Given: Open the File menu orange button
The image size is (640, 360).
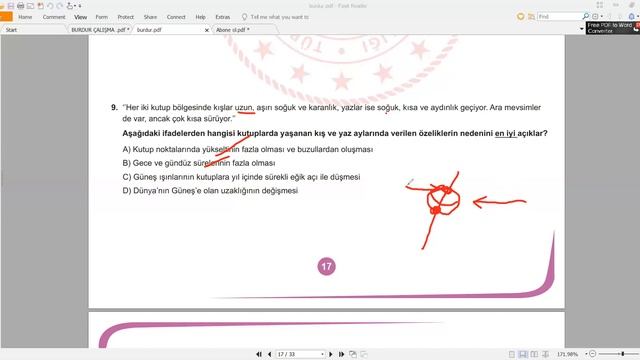Looking at the screenshot, I should [6, 17].
